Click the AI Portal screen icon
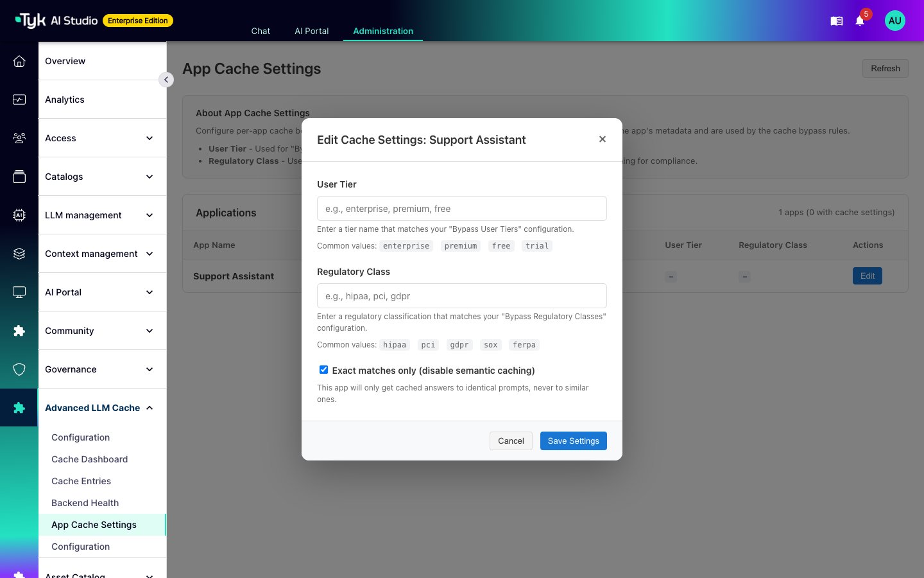Screen dimensions: 924x578 tap(19, 292)
